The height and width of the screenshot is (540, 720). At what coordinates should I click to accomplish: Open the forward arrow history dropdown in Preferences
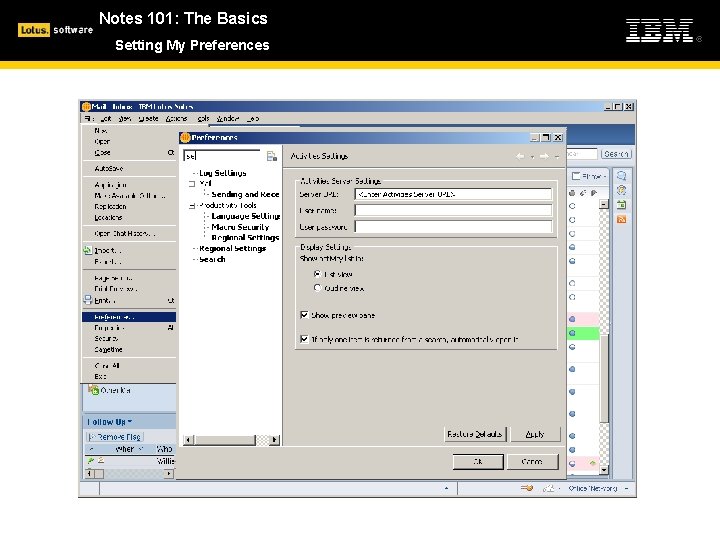[557, 157]
